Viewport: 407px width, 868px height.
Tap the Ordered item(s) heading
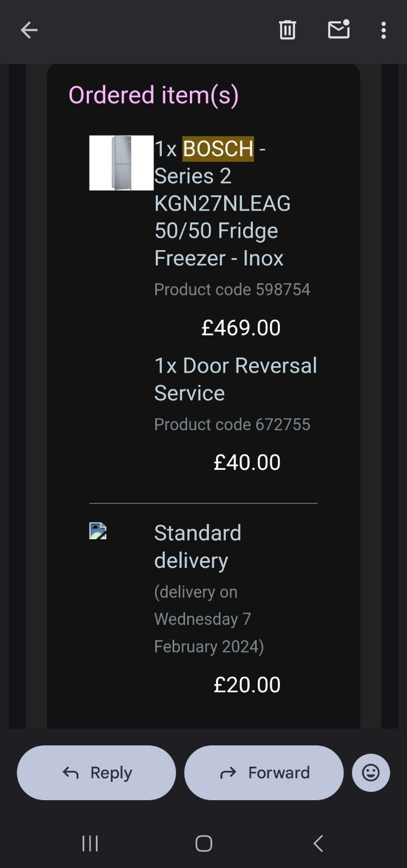click(x=154, y=95)
